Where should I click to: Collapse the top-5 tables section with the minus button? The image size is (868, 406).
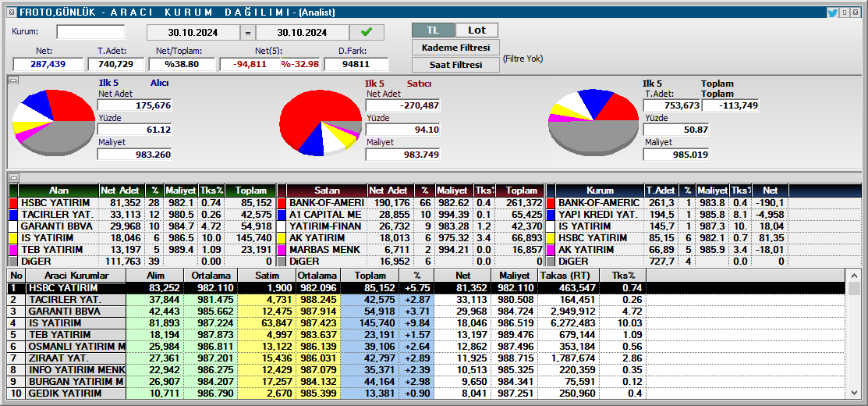(x=14, y=177)
